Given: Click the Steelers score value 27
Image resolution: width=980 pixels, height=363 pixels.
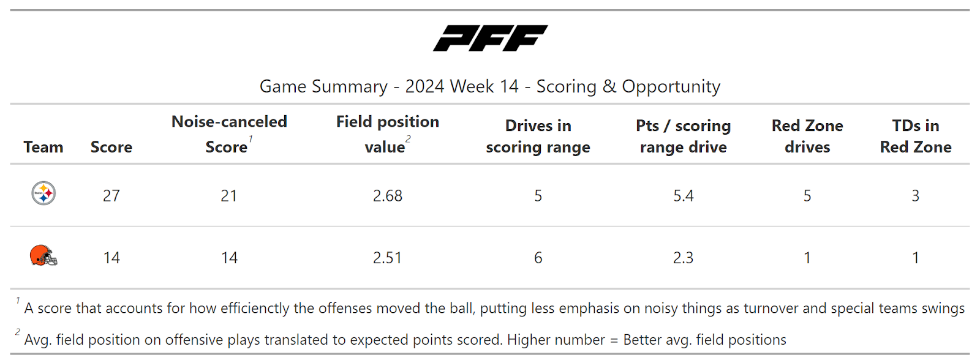Looking at the screenshot, I should click(111, 196).
